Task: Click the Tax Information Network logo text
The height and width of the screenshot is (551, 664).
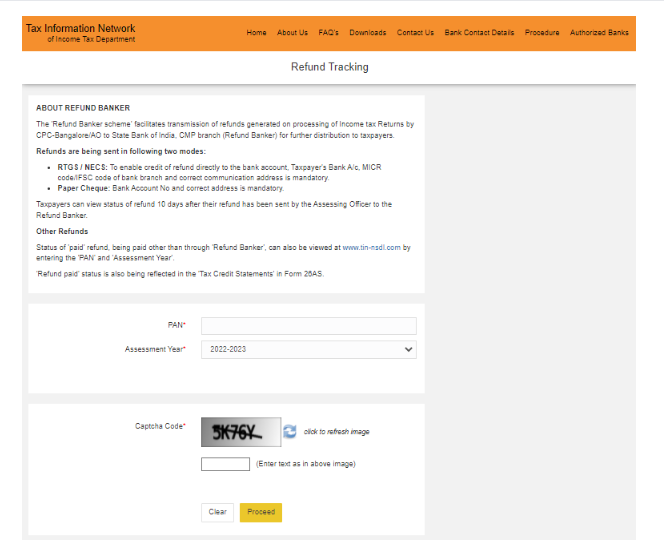Action: (x=80, y=33)
